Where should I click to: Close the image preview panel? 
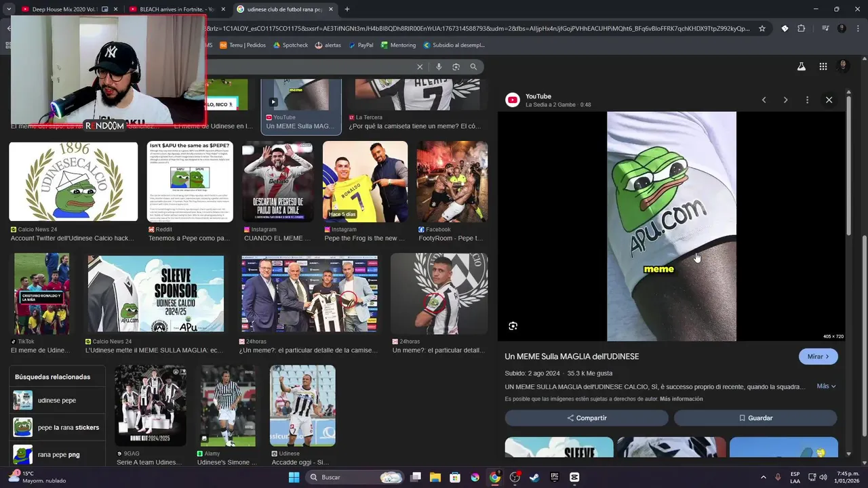pos(829,100)
